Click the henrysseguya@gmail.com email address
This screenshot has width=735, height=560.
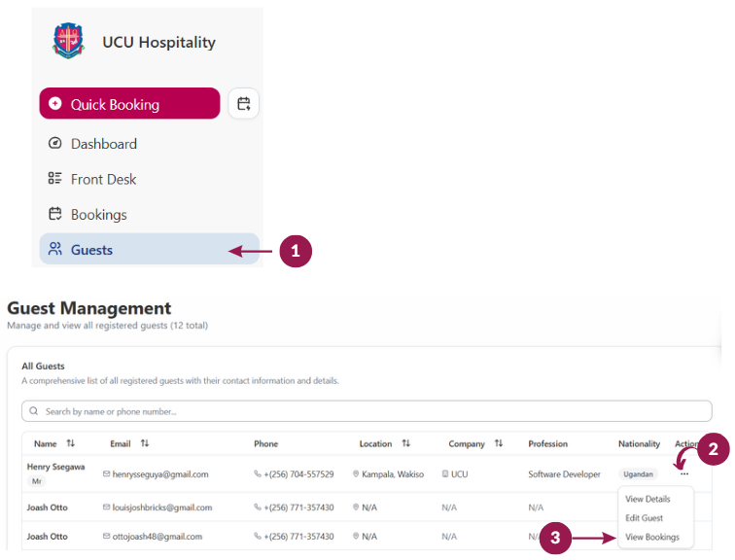(x=161, y=474)
